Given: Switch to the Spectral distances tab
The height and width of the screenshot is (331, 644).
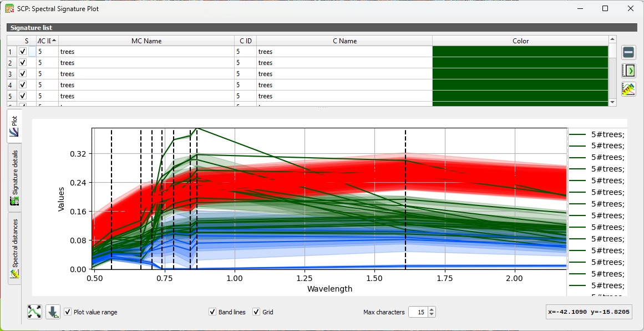Looking at the screenshot, I should point(14,248).
